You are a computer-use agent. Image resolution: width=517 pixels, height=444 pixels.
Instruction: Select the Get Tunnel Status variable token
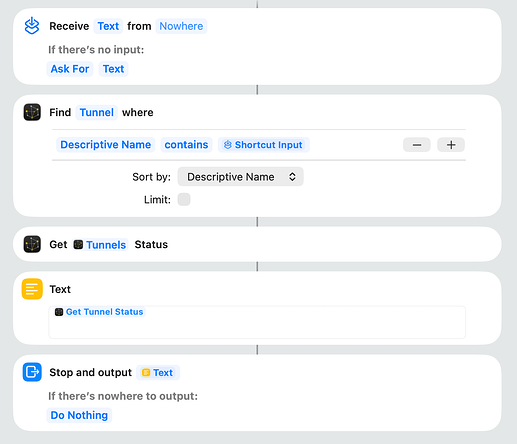click(x=99, y=312)
